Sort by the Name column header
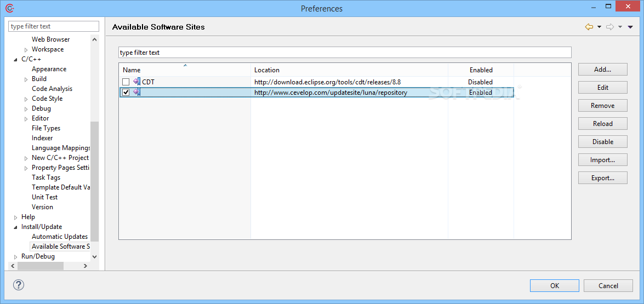This screenshot has width=644, height=304. (185, 70)
